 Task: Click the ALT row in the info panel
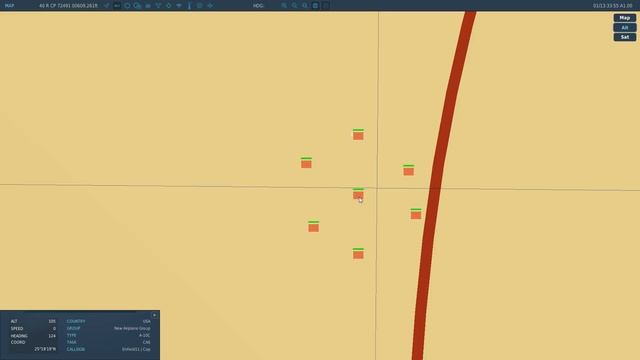[33, 322]
